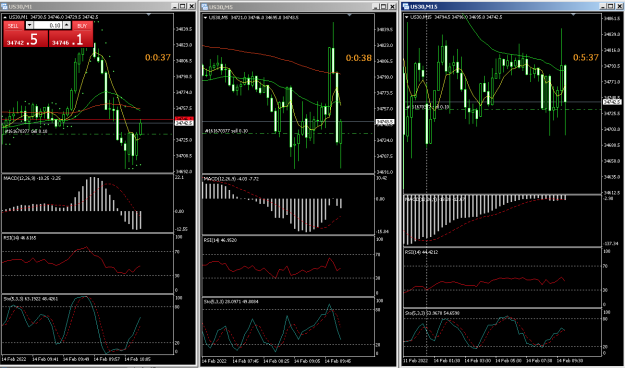Click the Sto(5,3,3) label in M1 chart
This screenshot has height=368, width=625.
(x=30, y=298)
